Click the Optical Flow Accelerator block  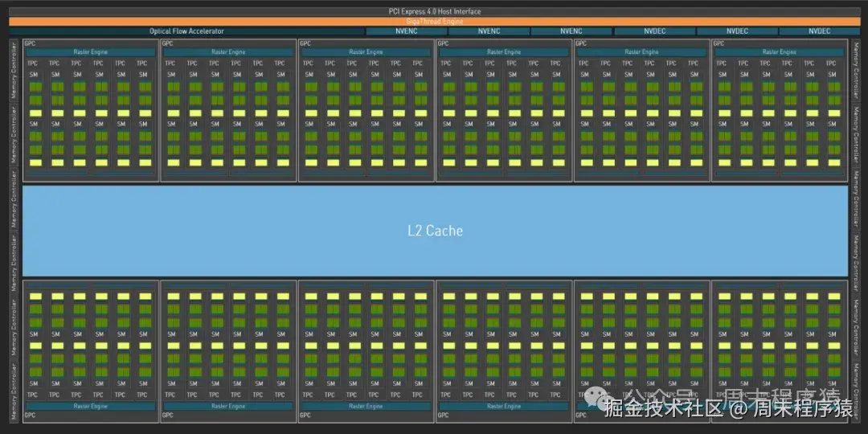click(x=186, y=31)
